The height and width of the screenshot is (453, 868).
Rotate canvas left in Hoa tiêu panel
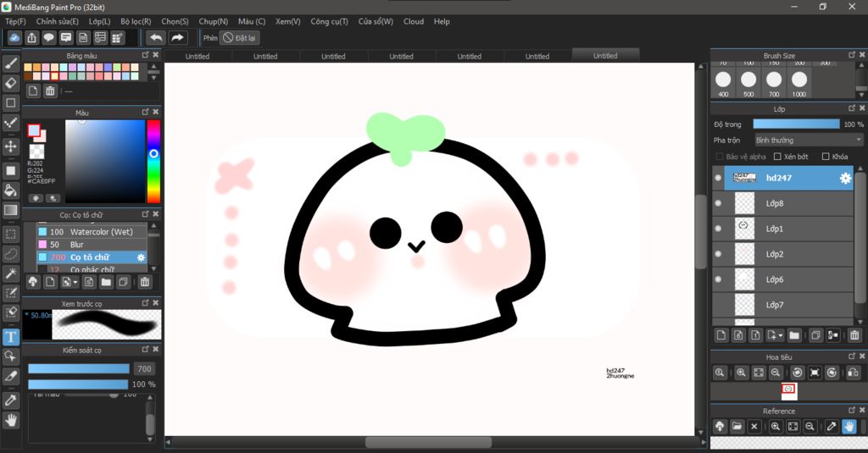(x=797, y=373)
